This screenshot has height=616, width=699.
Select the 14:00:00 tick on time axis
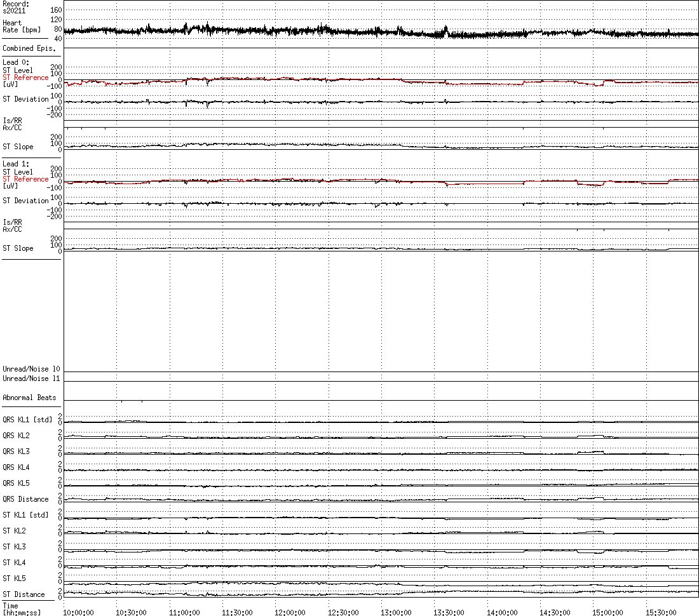tap(502, 612)
